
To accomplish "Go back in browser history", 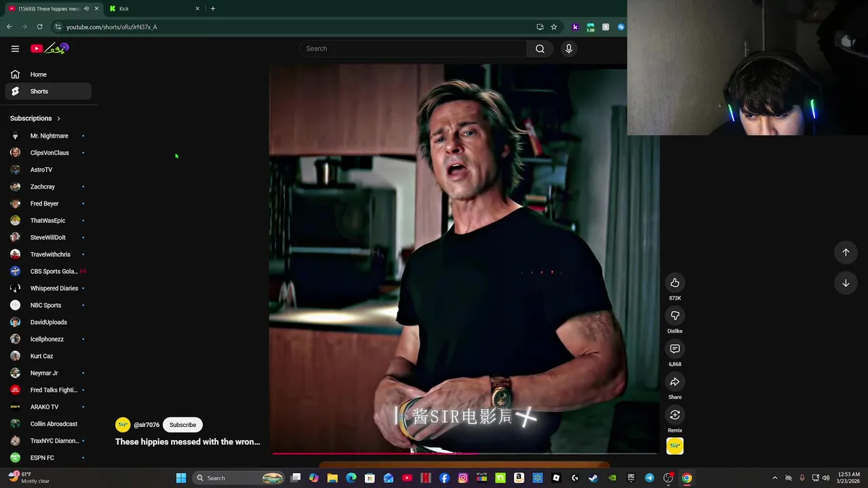I will [9, 27].
